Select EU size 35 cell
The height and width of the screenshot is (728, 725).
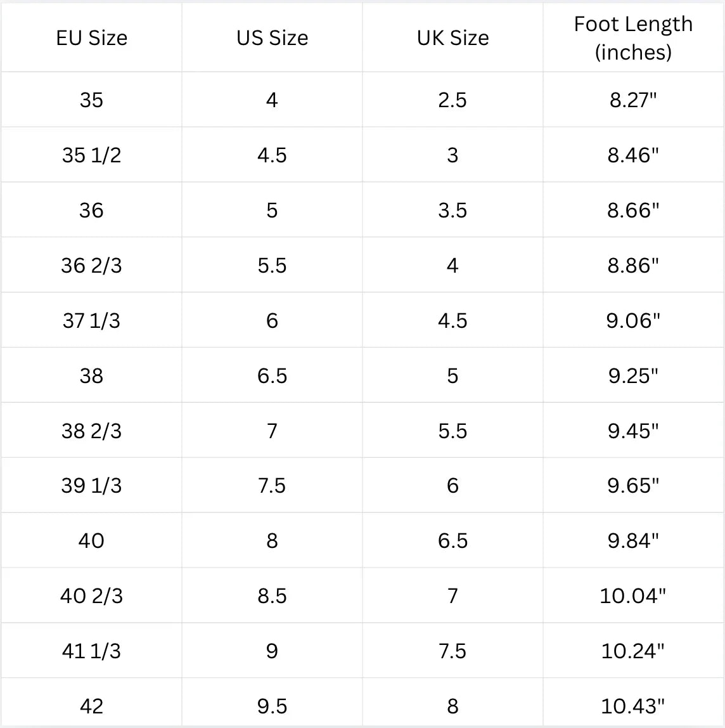coord(91,100)
